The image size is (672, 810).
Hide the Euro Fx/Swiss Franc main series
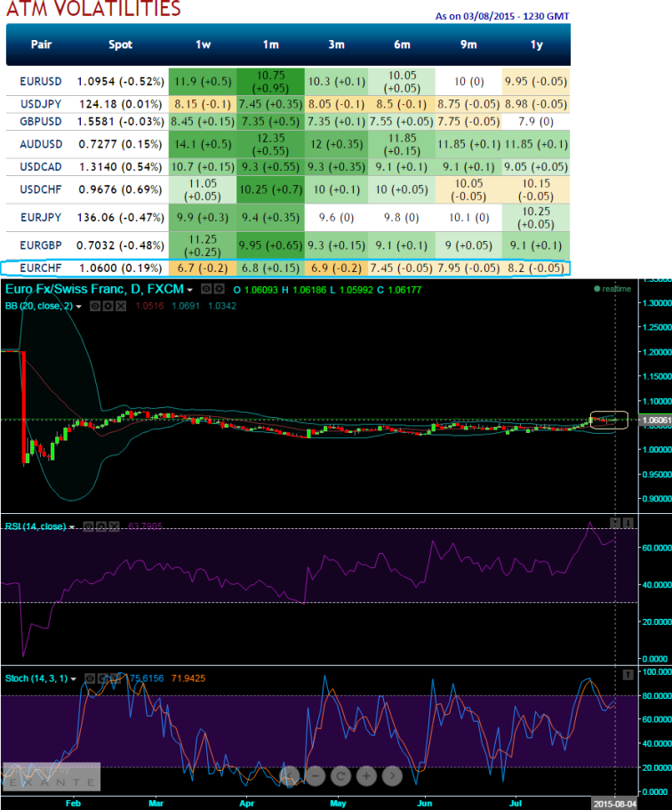[x=204, y=289]
